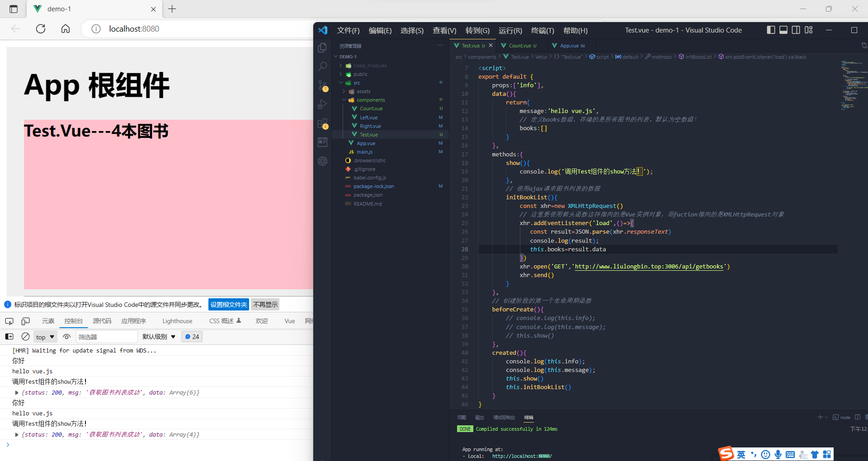Click the console 筛选器 filter field
Image resolution: width=868 pixels, height=461 pixels.
pyautogui.click(x=106, y=337)
